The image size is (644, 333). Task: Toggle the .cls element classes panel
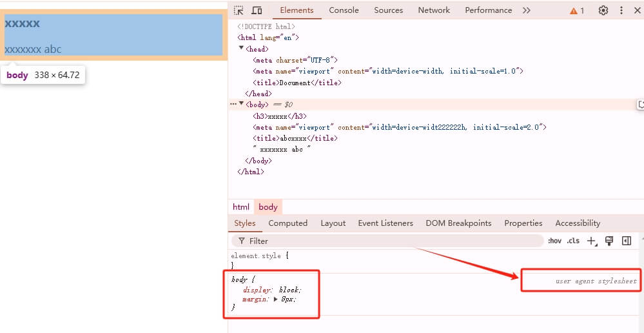(573, 241)
